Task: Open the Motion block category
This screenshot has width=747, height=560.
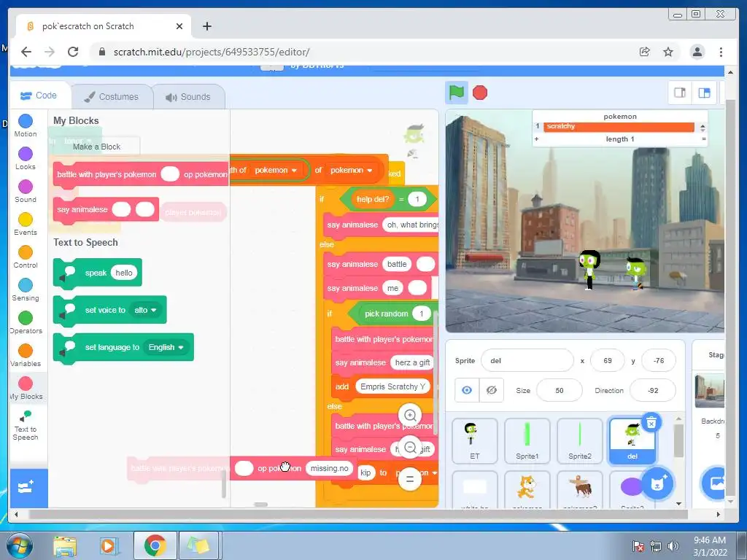Action: [x=26, y=125]
